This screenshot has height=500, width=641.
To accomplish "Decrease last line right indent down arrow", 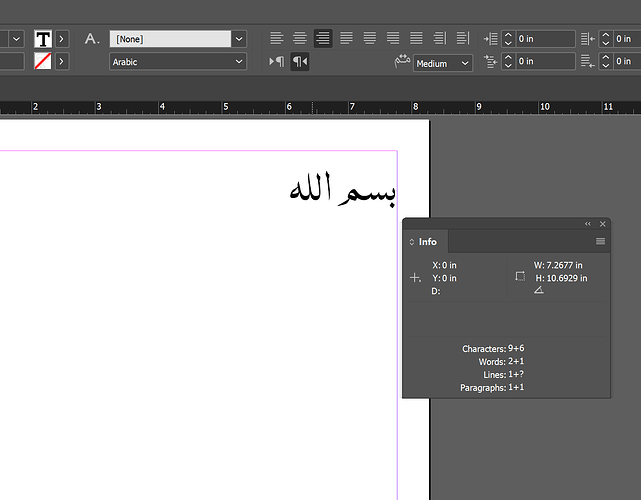I will 605,66.
